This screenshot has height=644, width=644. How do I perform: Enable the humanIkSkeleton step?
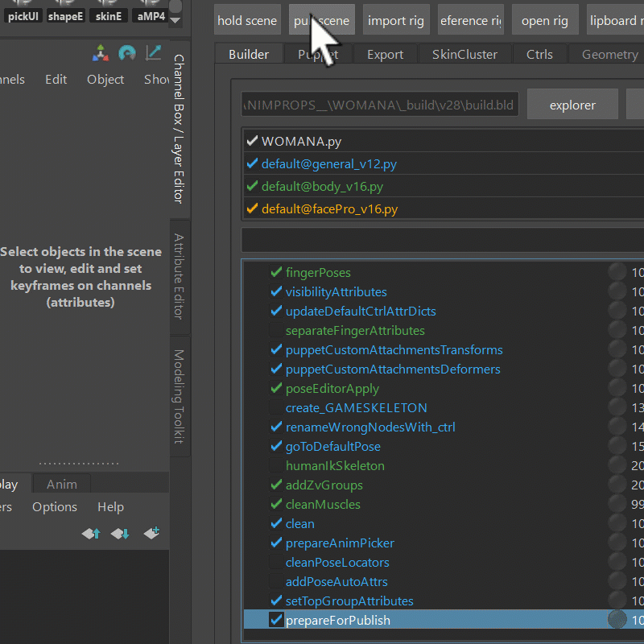coord(276,465)
